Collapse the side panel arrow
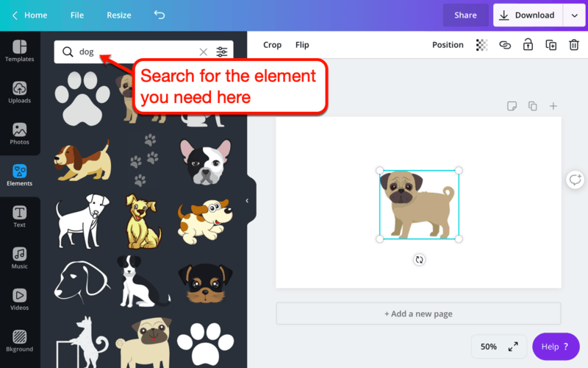This screenshot has height=368, width=588. (x=247, y=201)
